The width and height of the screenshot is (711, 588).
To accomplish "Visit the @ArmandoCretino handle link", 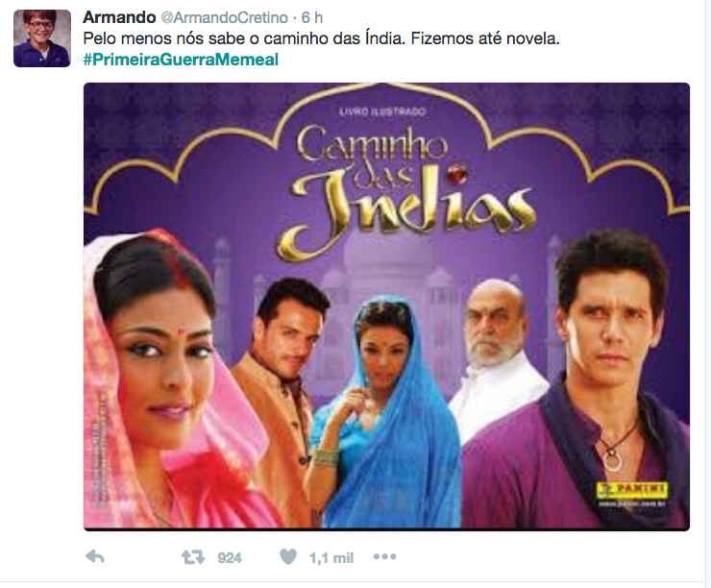I will (224, 17).
